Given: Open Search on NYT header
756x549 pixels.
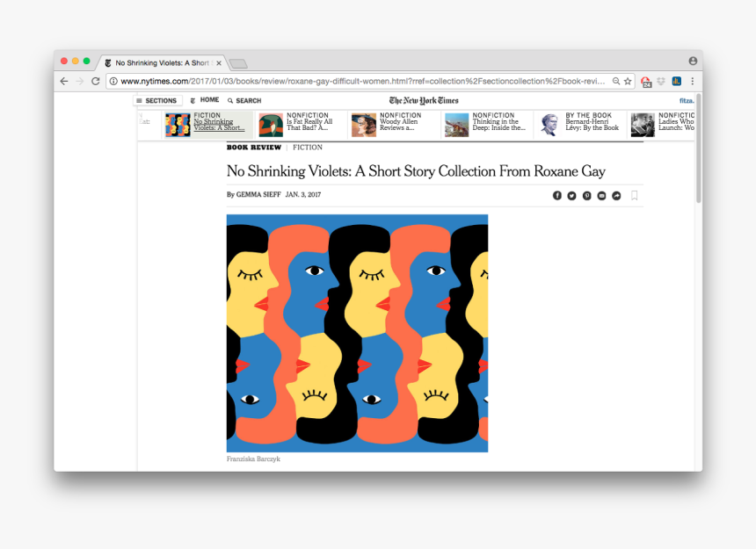Looking at the screenshot, I should tap(244, 101).
